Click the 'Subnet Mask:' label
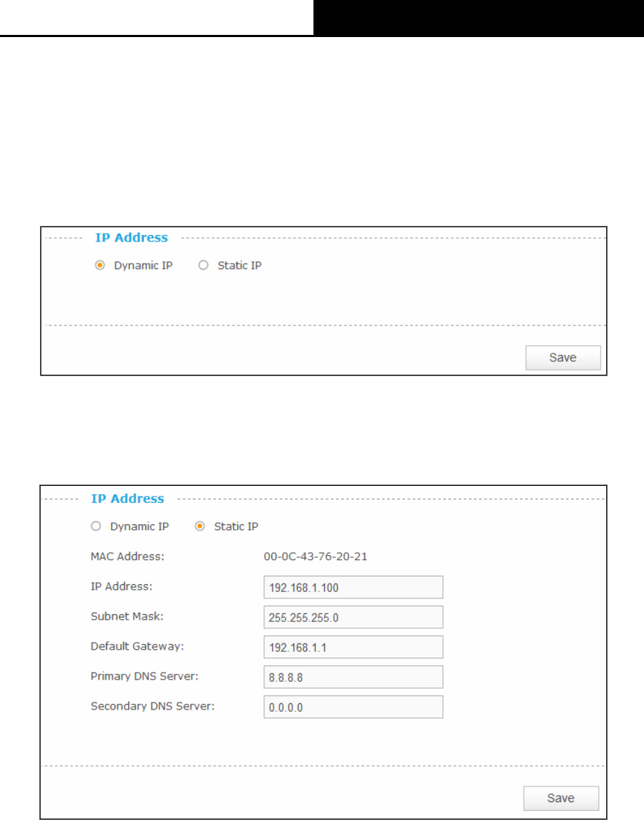This screenshot has width=644, height=820. (127, 616)
